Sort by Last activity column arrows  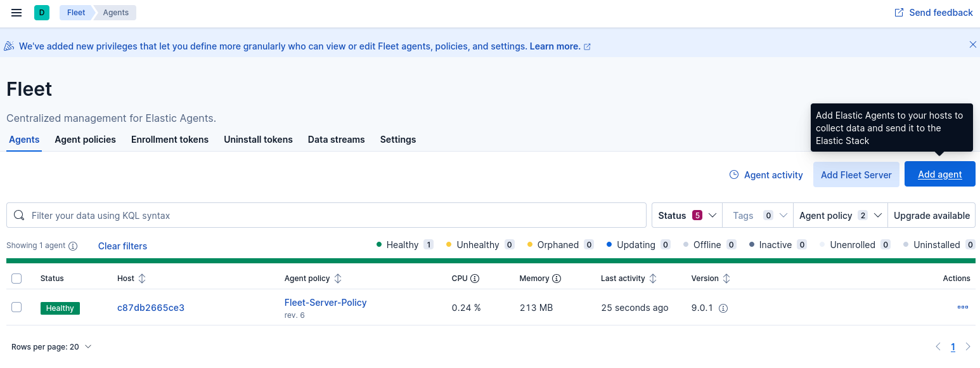point(653,279)
